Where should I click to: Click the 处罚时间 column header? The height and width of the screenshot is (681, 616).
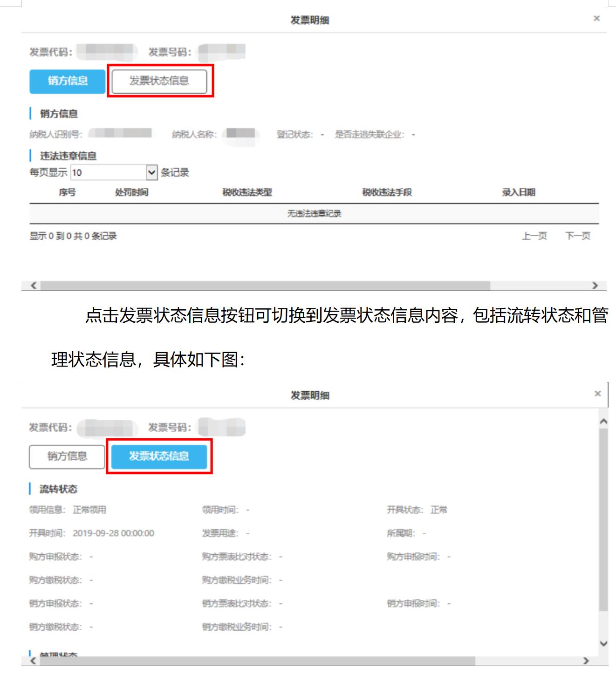pos(131,193)
